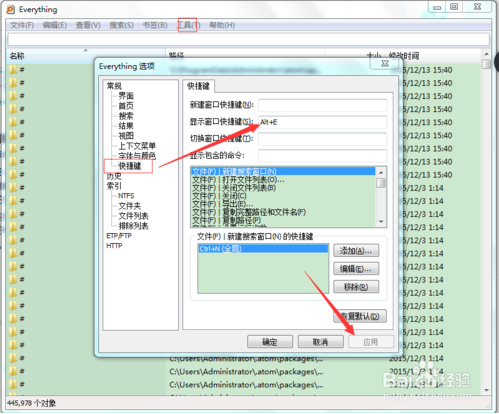This screenshot has height=414, width=499.
Task: Select 排除列表 in the options tree
Action: point(133,226)
